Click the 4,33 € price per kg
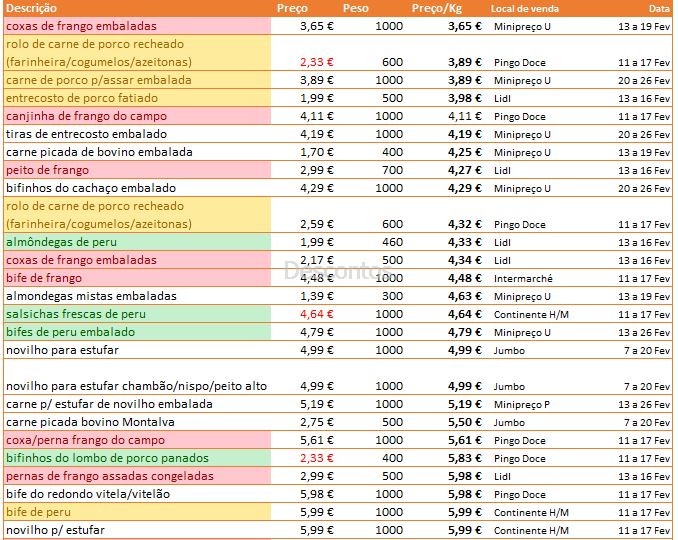This screenshot has height=540, width=678. 465,242
